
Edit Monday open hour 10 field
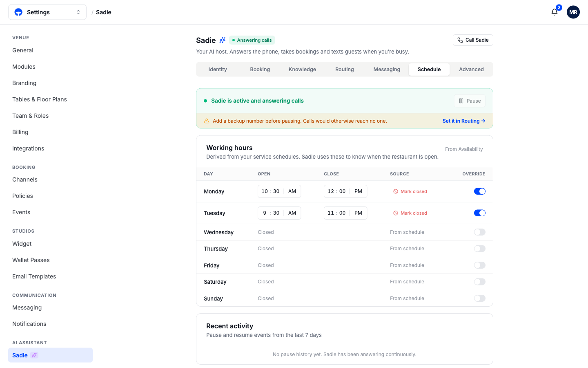click(x=265, y=191)
